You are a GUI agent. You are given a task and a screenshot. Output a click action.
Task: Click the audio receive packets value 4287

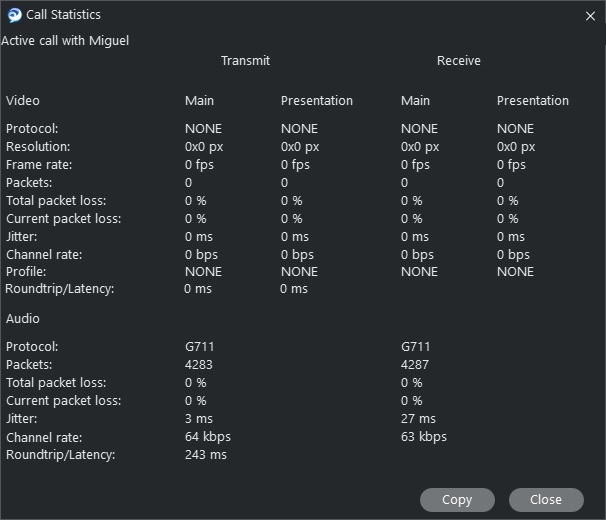coord(415,365)
